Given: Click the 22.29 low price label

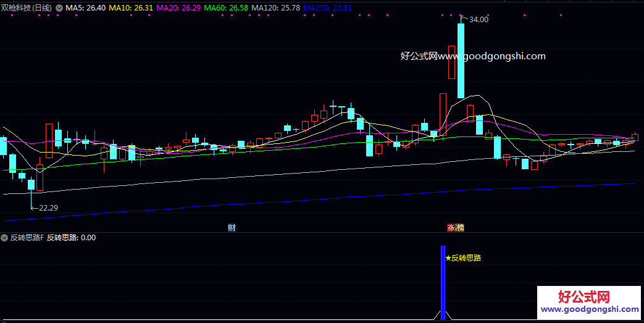Looking at the screenshot, I should click(48, 208).
